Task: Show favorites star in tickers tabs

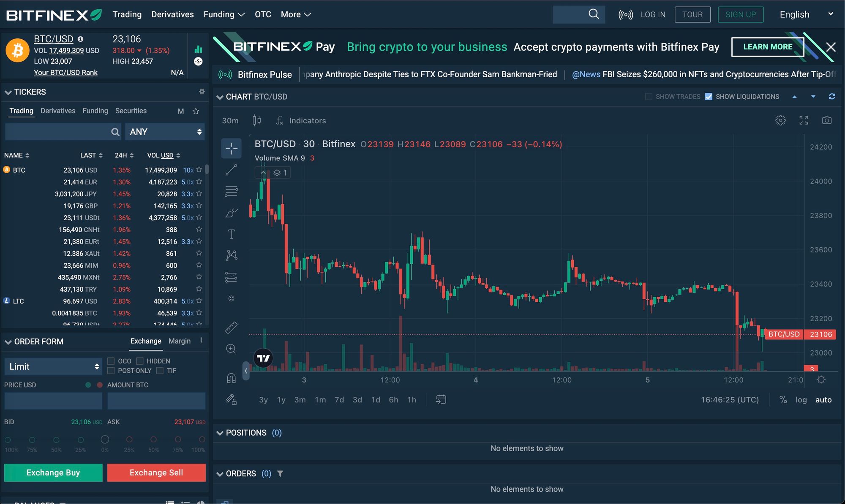Action: pos(196,111)
